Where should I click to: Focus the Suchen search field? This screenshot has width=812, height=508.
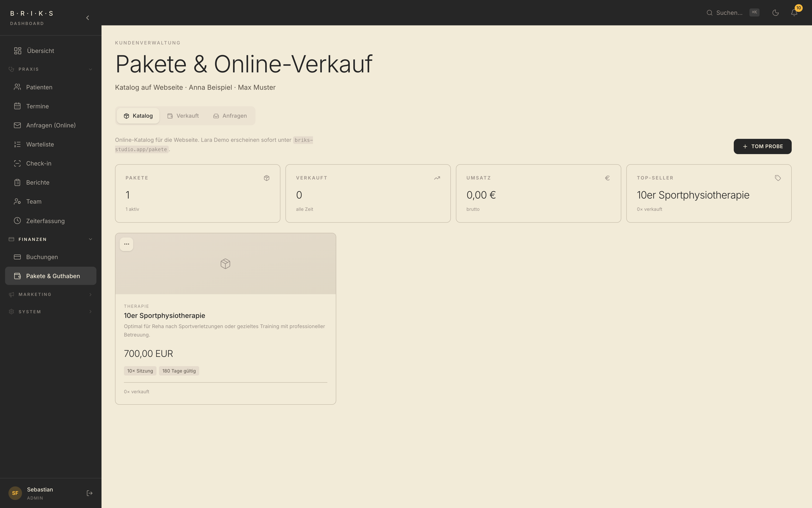click(x=733, y=13)
